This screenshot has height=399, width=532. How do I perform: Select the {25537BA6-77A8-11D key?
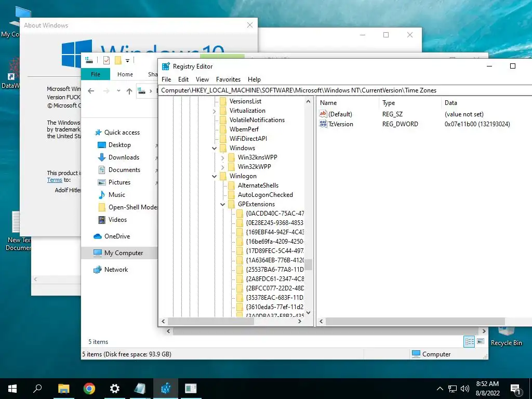(x=275, y=270)
